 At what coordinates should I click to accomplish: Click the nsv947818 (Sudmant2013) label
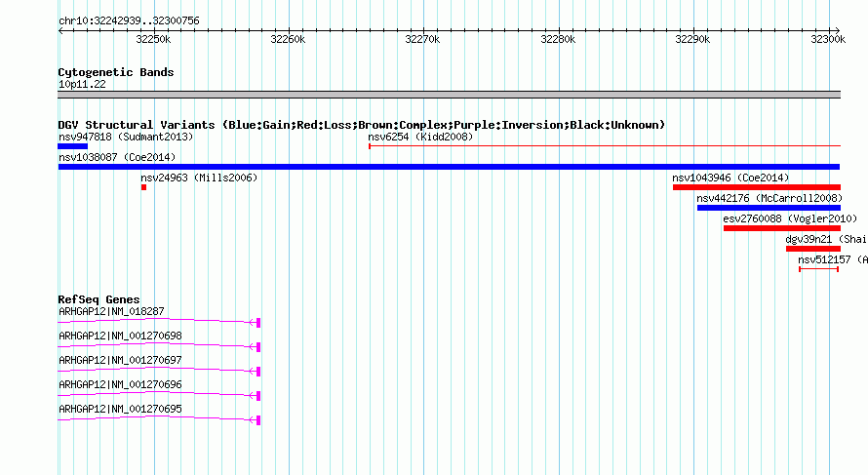pyautogui.click(x=126, y=137)
